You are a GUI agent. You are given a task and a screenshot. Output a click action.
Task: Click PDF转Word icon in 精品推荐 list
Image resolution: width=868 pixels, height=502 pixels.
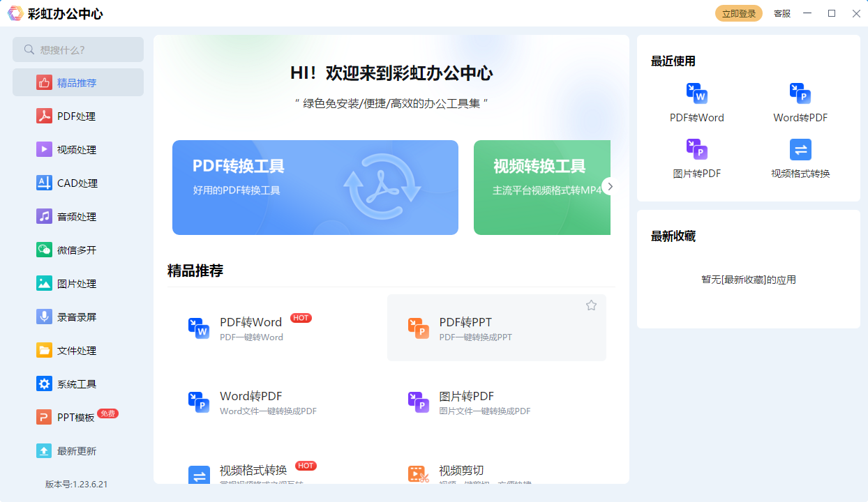click(199, 328)
